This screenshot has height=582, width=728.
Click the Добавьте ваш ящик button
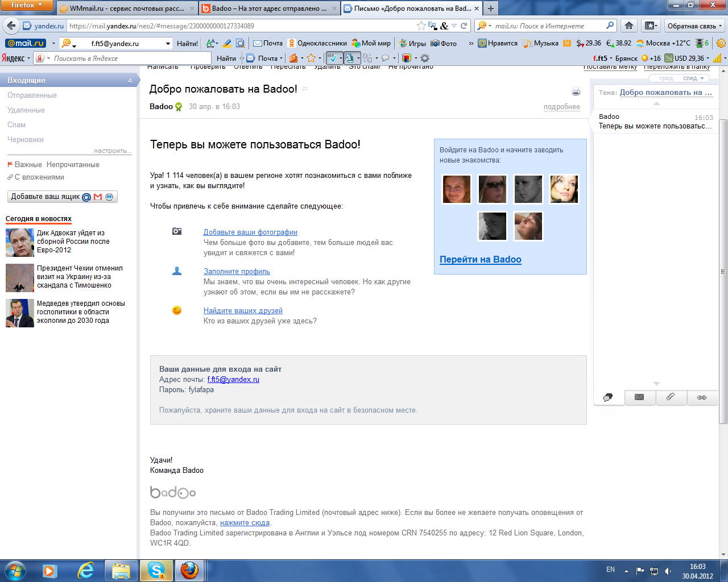pos(63,197)
